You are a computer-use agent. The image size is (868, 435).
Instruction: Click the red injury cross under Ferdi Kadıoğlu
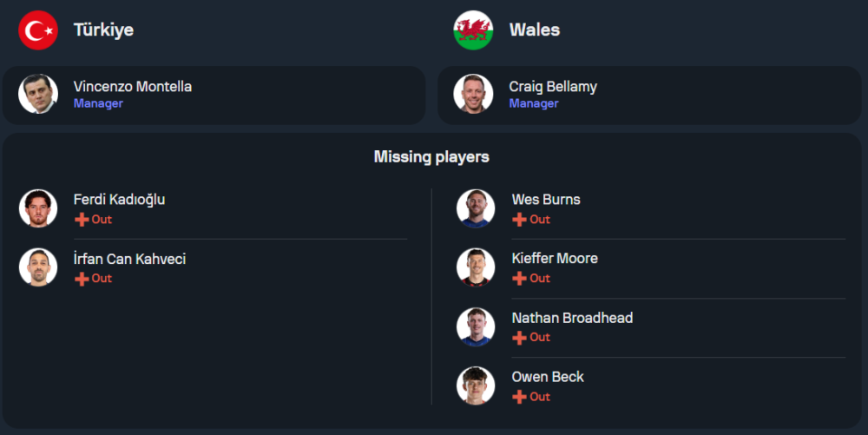click(82, 220)
